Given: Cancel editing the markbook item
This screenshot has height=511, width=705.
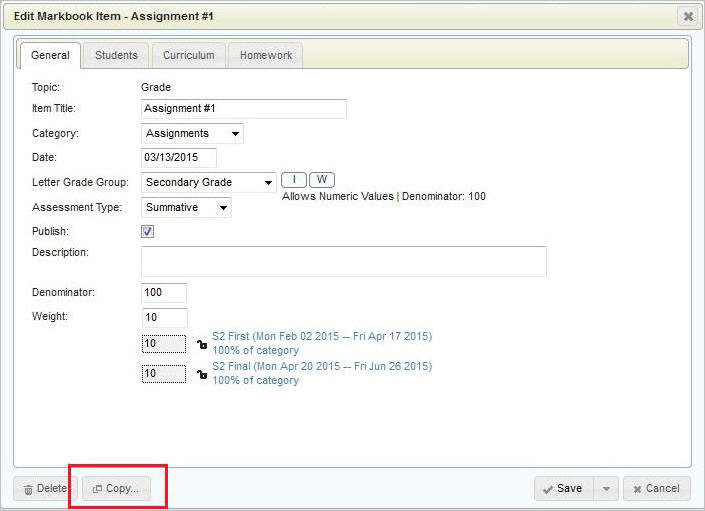Looking at the screenshot, I should [x=656, y=488].
